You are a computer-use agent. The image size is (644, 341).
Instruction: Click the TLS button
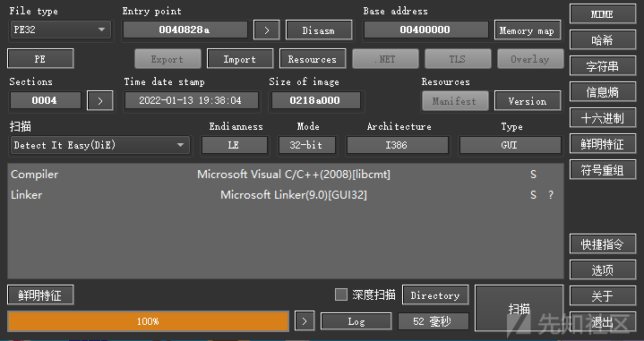click(x=458, y=59)
